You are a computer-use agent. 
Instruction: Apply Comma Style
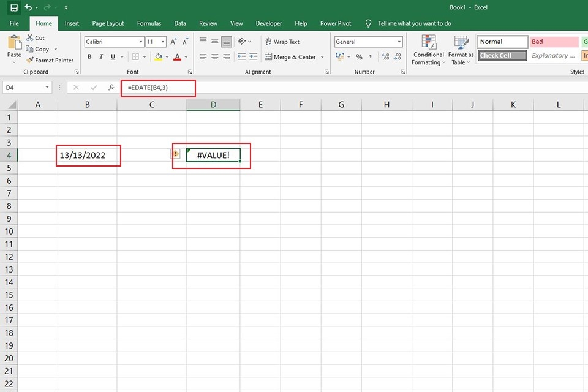[370, 56]
